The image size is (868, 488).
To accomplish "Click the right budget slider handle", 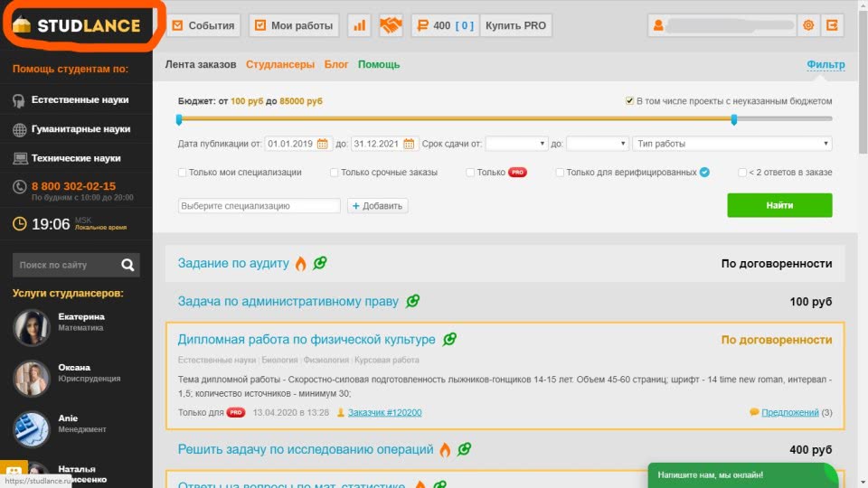I will click(x=733, y=119).
